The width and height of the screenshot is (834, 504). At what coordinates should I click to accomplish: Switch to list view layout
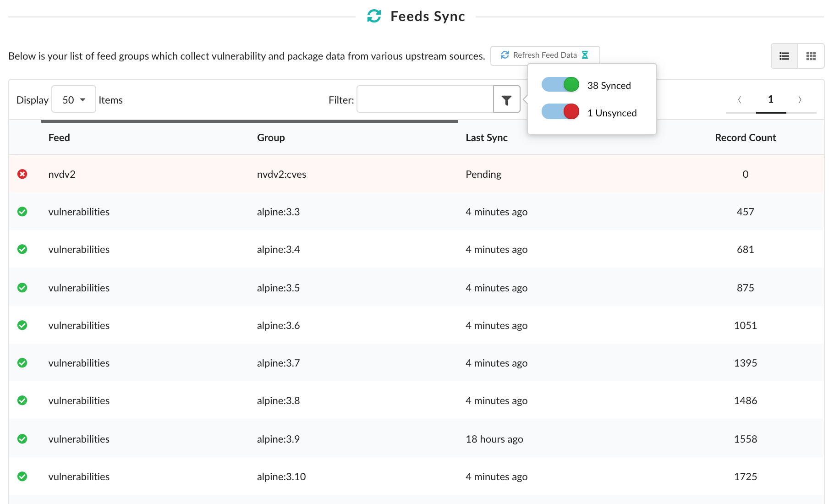coord(784,56)
